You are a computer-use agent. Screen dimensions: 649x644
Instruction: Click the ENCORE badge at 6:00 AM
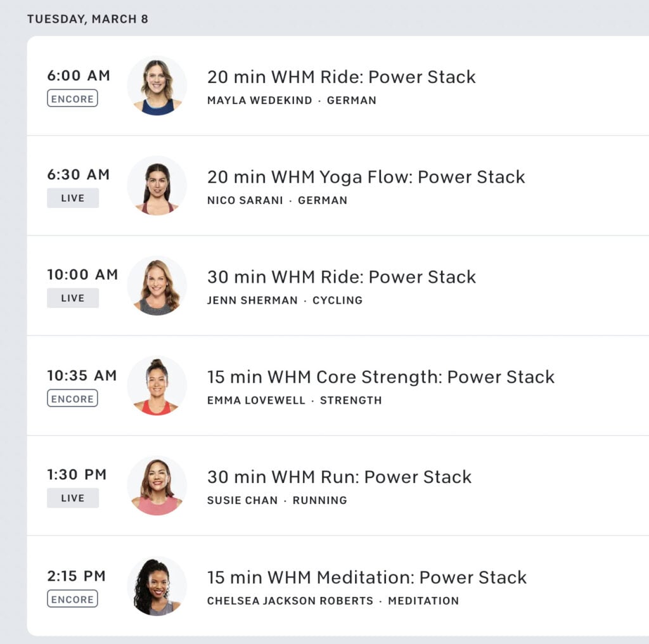point(72,98)
